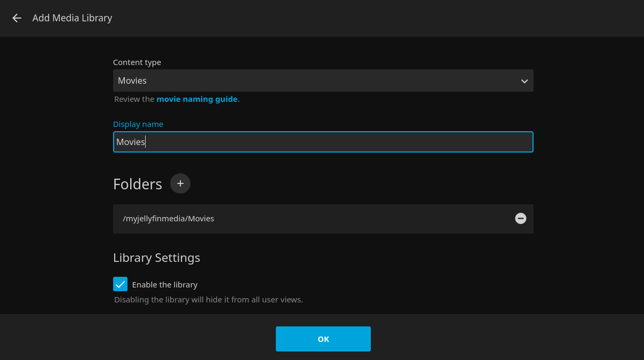
Task: Click the Display name label
Action: pos(138,124)
